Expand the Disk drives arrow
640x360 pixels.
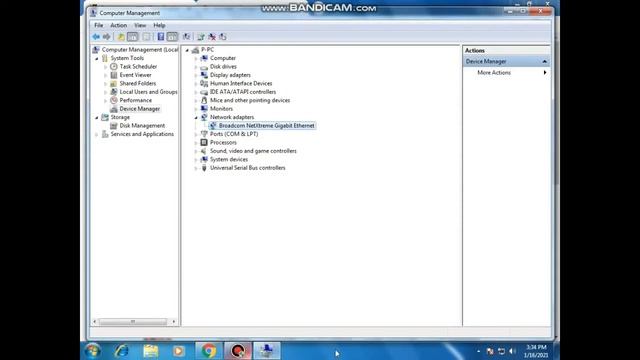(196, 67)
